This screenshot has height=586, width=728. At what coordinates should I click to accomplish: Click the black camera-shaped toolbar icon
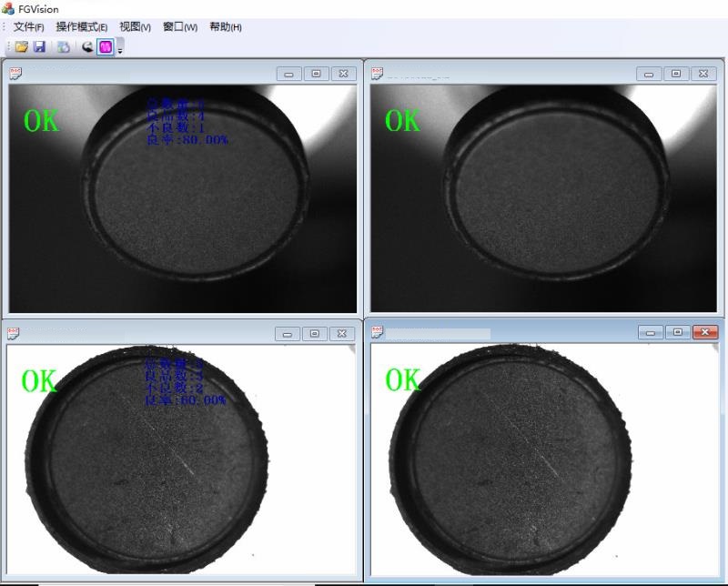click(87, 46)
